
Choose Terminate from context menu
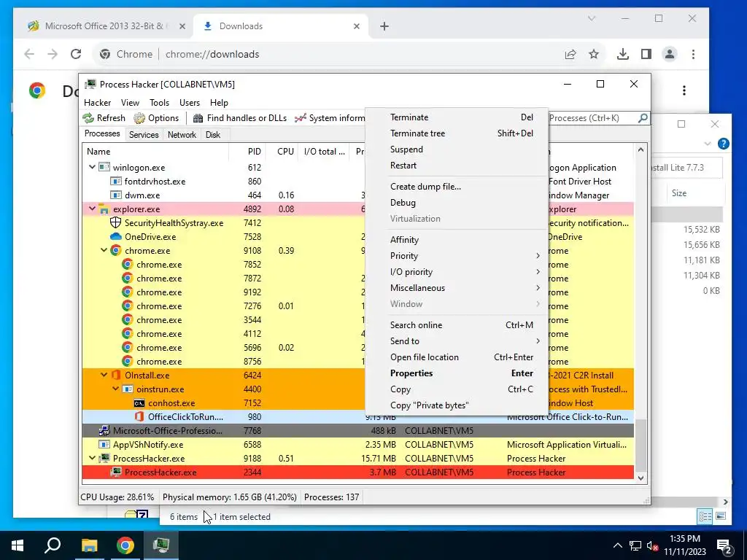point(457,117)
